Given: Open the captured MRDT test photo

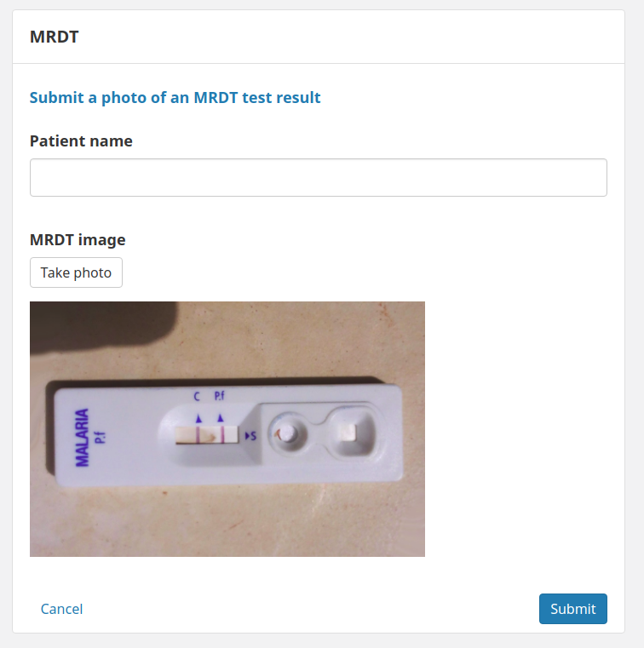Looking at the screenshot, I should pos(227,429).
